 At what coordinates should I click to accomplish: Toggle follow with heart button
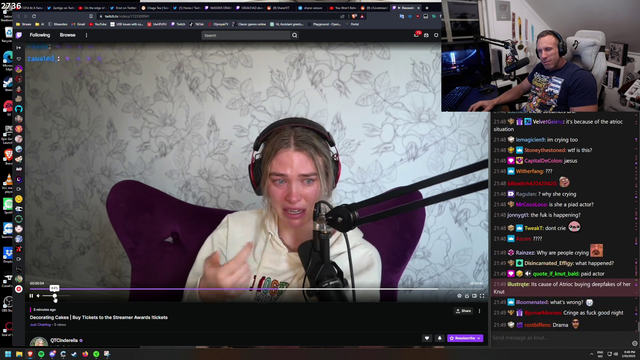pyautogui.click(x=427, y=338)
